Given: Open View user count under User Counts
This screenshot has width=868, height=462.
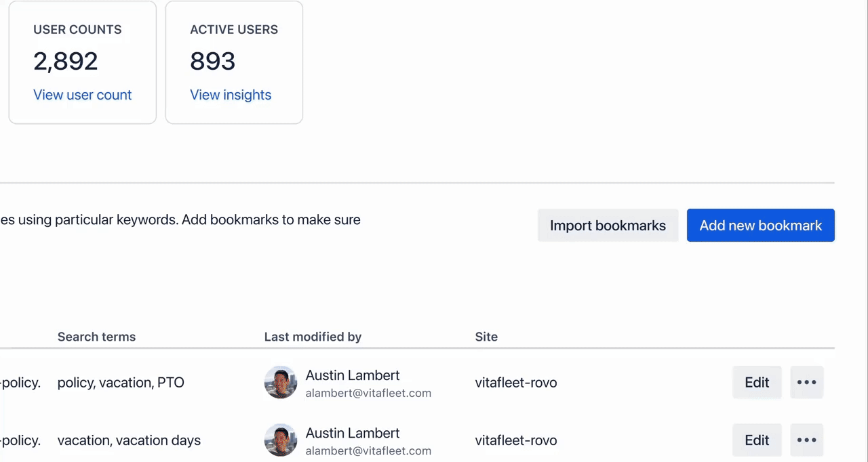Looking at the screenshot, I should [x=82, y=95].
